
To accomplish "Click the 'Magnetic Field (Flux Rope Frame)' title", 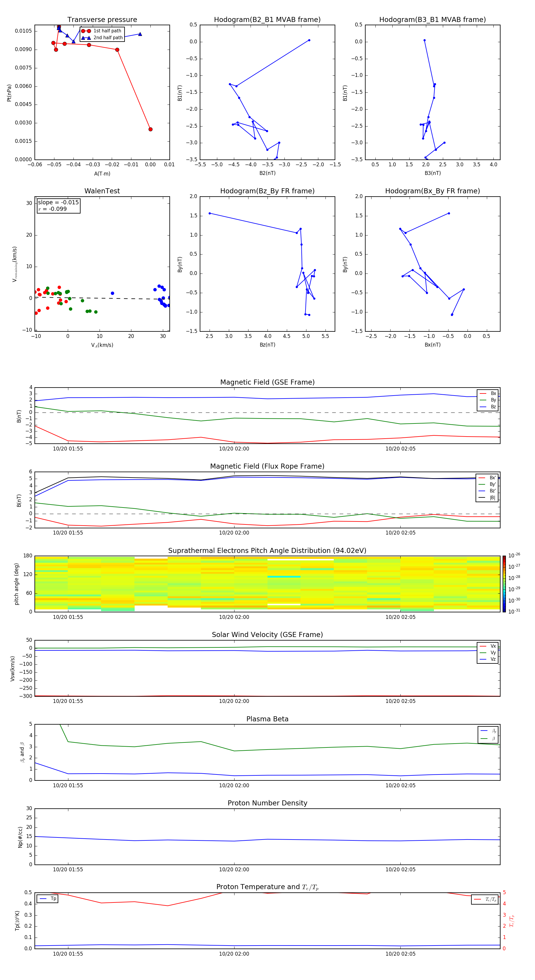I will pyautogui.click(x=267, y=467).
